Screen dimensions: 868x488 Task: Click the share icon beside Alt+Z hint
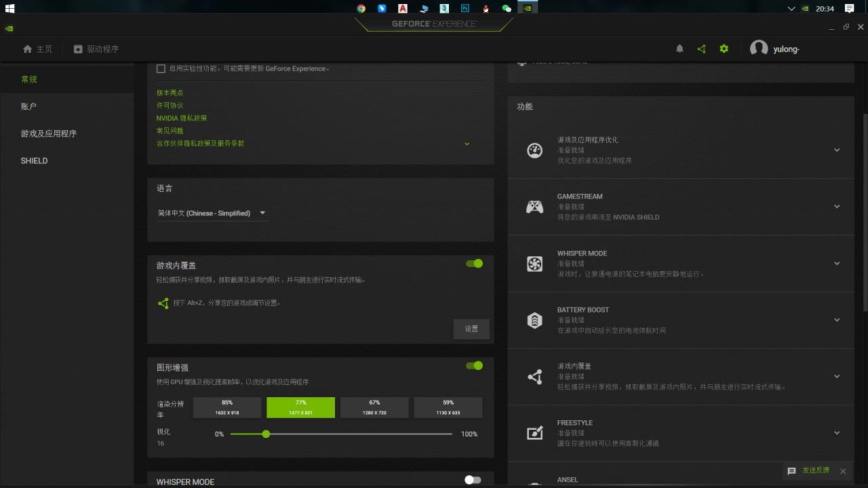(163, 304)
